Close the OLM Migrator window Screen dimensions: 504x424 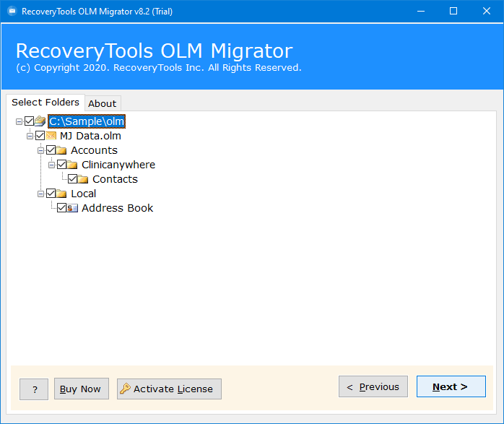[487, 12]
